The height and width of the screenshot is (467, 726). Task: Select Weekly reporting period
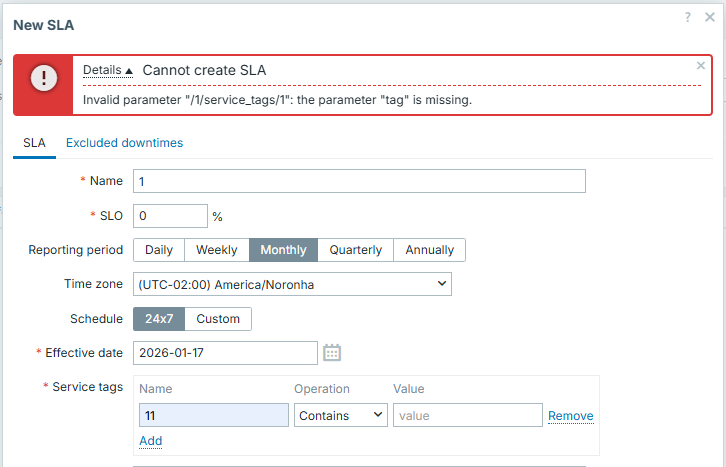(216, 250)
